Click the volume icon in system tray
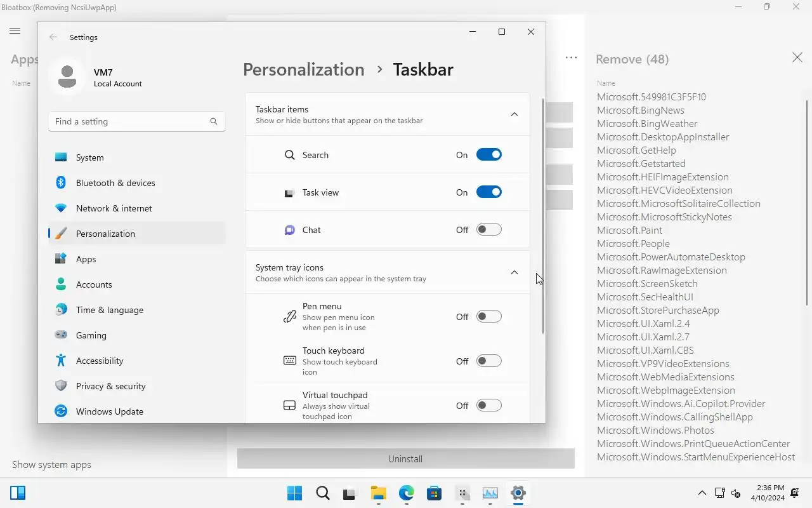 (736, 493)
